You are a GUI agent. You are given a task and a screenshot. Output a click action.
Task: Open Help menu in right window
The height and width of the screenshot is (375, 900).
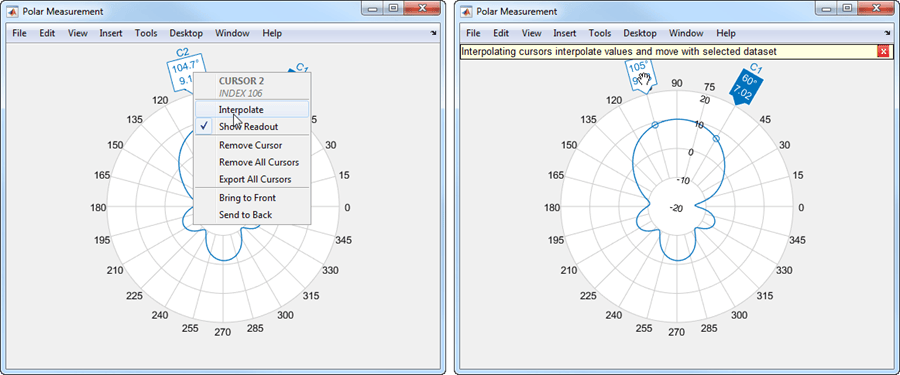pos(726,33)
